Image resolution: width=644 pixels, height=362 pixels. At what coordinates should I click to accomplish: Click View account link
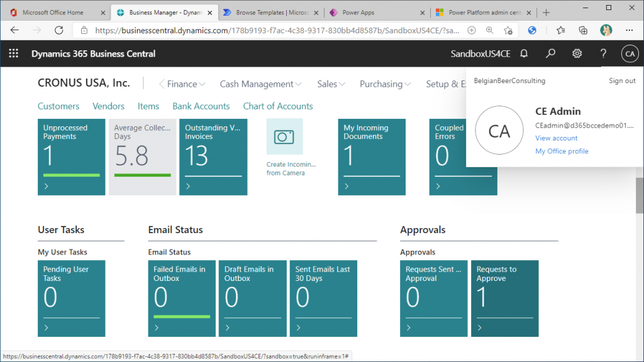pyautogui.click(x=556, y=138)
